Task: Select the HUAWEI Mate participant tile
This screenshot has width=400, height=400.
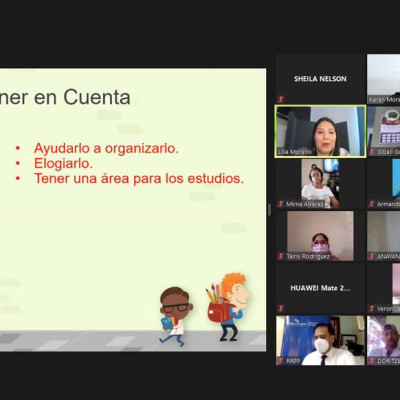Action: point(321,289)
